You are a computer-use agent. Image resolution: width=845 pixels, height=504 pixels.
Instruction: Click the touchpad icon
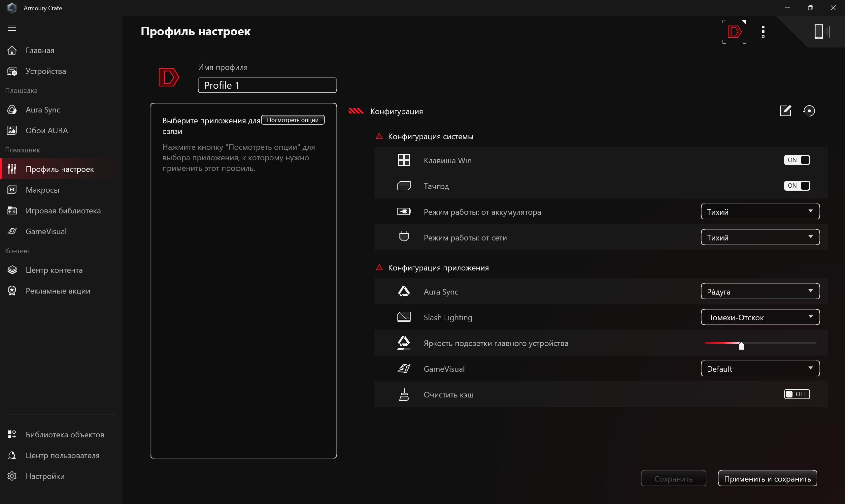(x=404, y=186)
